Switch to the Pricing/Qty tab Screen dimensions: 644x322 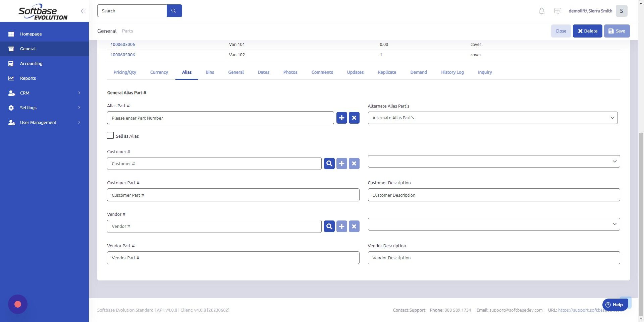[x=125, y=72]
